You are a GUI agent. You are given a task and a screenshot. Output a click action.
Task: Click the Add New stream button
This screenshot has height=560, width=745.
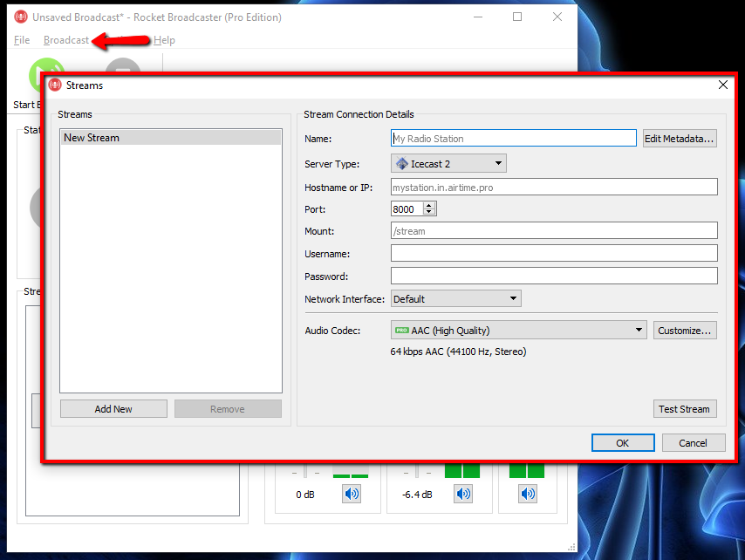113,409
